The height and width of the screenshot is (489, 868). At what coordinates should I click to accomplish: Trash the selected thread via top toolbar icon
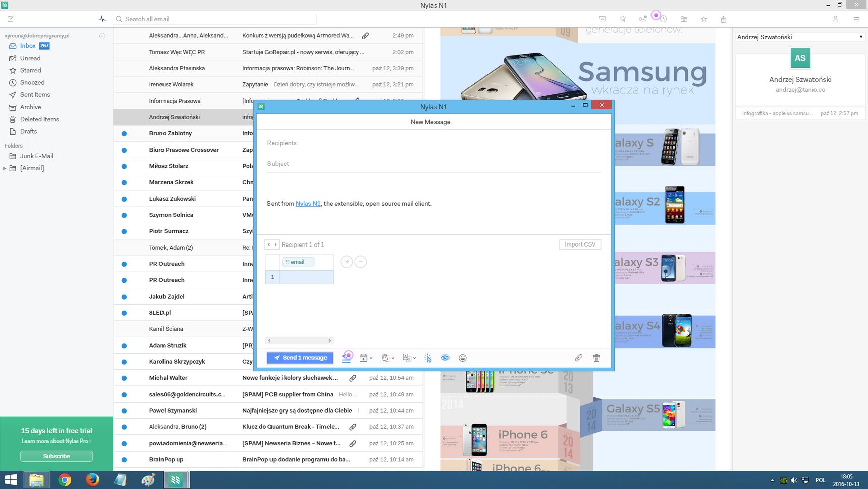point(623,19)
